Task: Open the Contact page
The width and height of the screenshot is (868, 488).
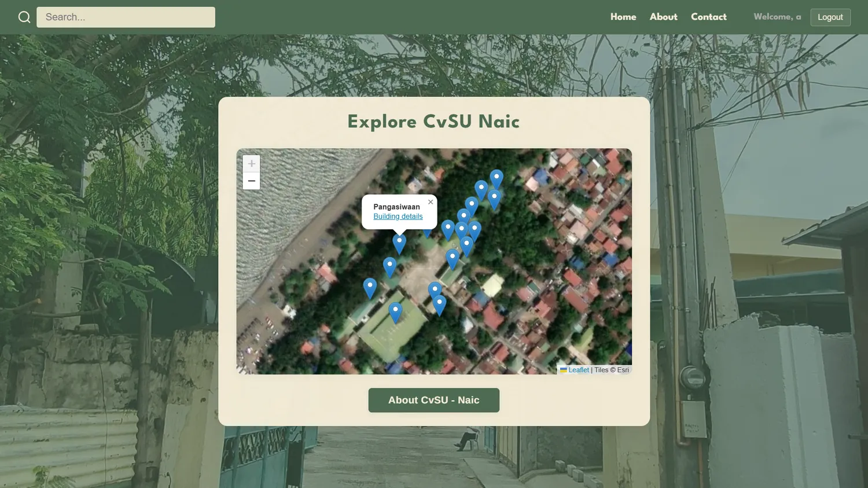Action: 708,17
